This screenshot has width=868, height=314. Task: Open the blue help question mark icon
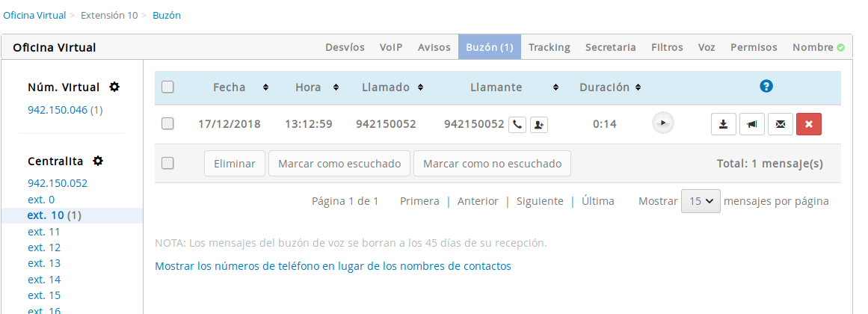(766, 87)
